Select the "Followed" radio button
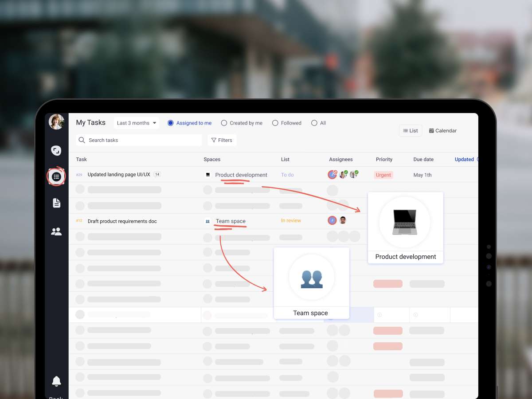Screen dimensions: 532x399 275,123
